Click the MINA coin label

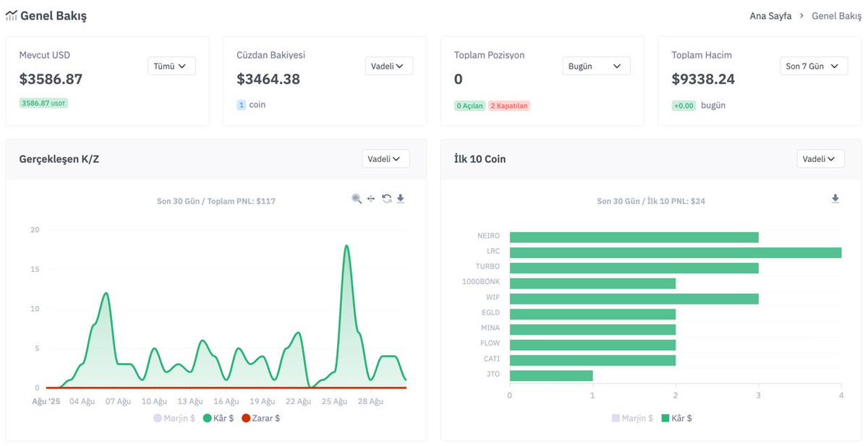pos(490,328)
